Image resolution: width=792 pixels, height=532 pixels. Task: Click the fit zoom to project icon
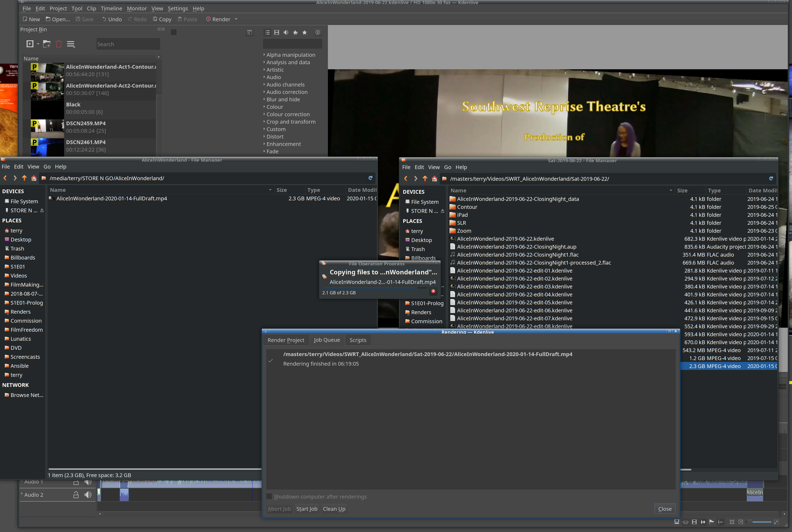[x=732, y=522]
